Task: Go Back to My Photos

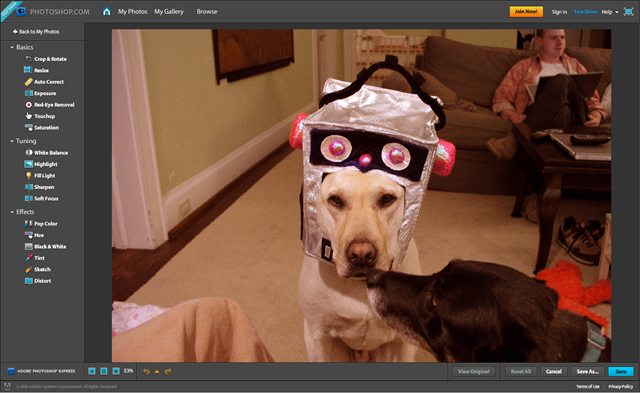Action: (36, 31)
